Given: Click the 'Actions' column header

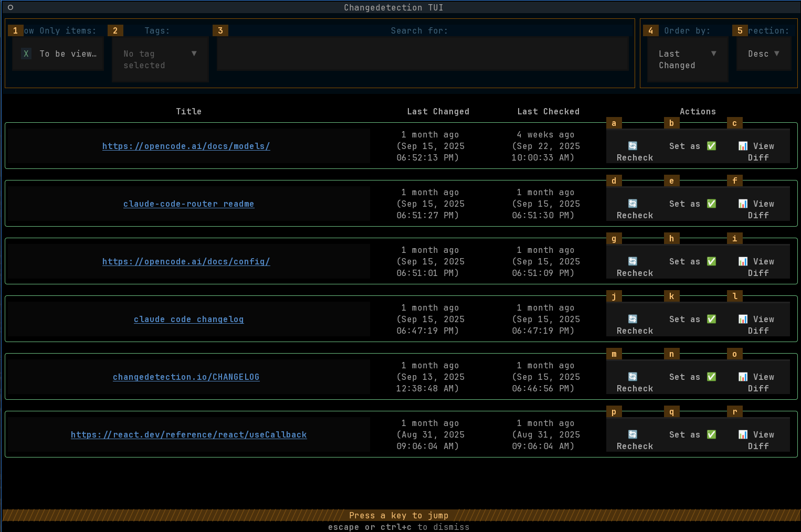Looking at the screenshot, I should coord(698,111).
